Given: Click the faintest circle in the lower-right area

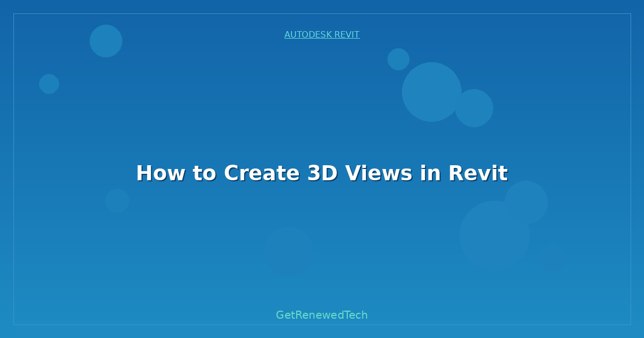Looking at the screenshot, I should [x=552, y=258].
